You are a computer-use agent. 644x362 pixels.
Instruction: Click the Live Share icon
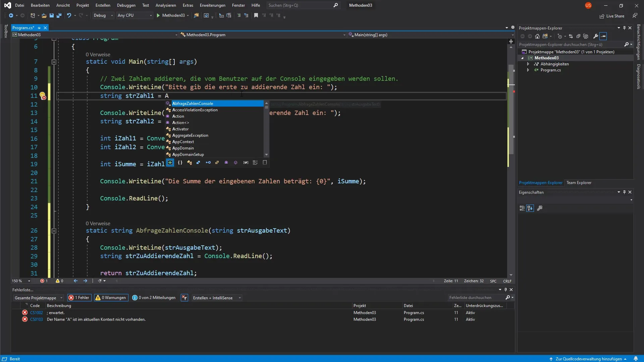click(602, 16)
